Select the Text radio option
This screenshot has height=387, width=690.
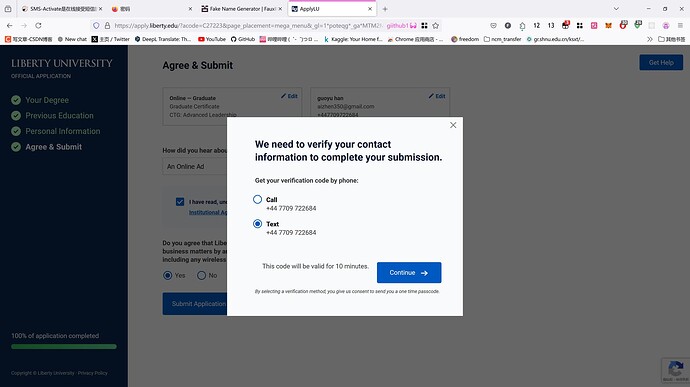click(257, 224)
